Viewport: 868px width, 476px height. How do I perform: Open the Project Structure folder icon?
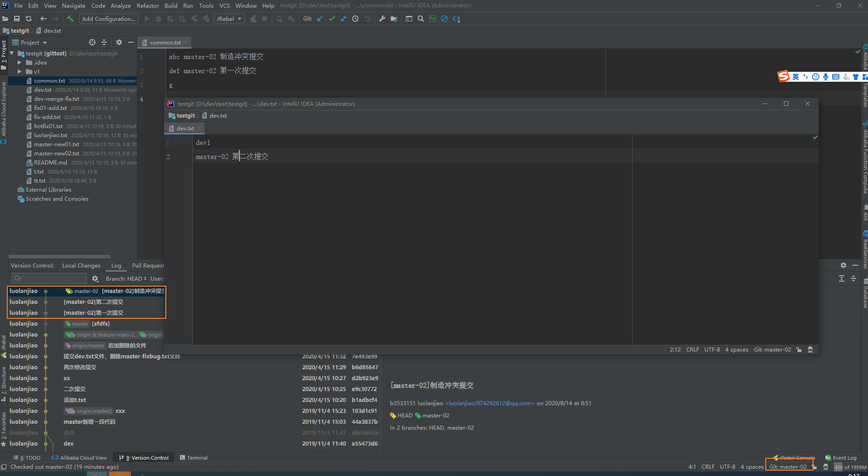pos(394,19)
